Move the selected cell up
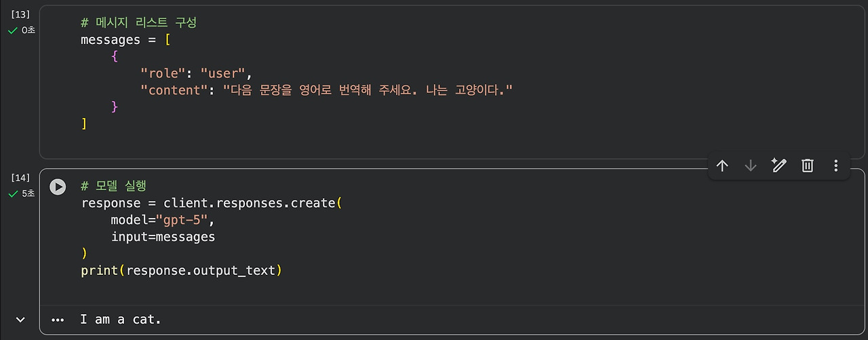This screenshot has height=340, width=868. coord(722,166)
